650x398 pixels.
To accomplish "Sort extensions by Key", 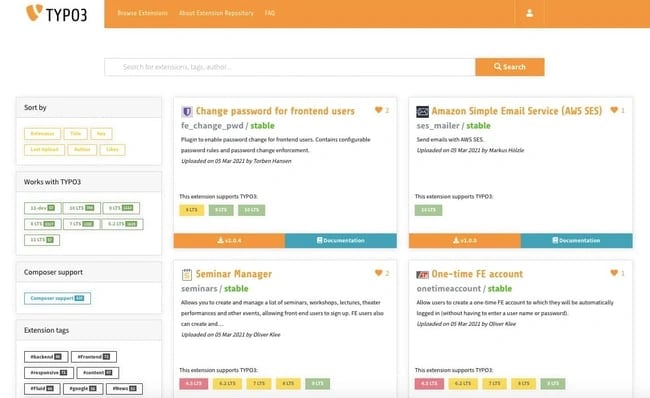I will click(x=101, y=134).
